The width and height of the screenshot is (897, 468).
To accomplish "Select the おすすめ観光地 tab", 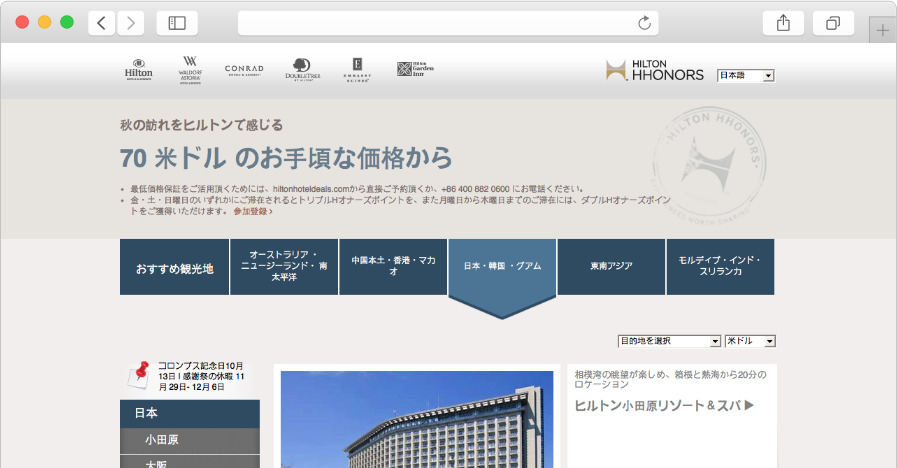I will pyautogui.click(x=174, y=267).
